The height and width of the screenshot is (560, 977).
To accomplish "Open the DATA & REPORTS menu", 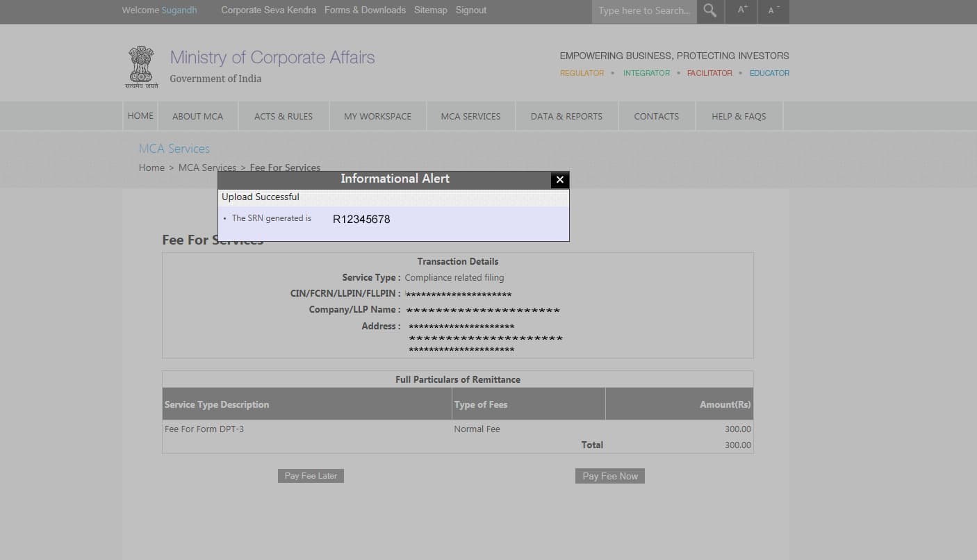I will click(566, 117).
